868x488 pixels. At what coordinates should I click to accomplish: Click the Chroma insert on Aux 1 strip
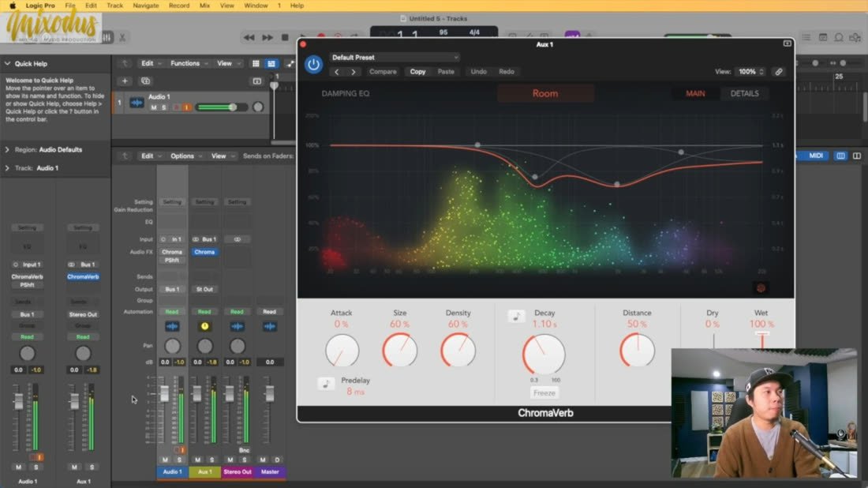pos(204,252)
